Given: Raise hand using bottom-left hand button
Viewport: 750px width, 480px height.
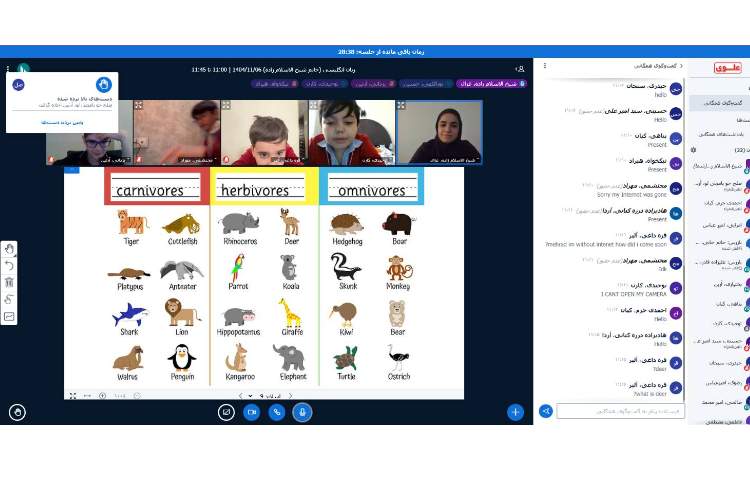Looking at the screenshot, I should point(17,411).
